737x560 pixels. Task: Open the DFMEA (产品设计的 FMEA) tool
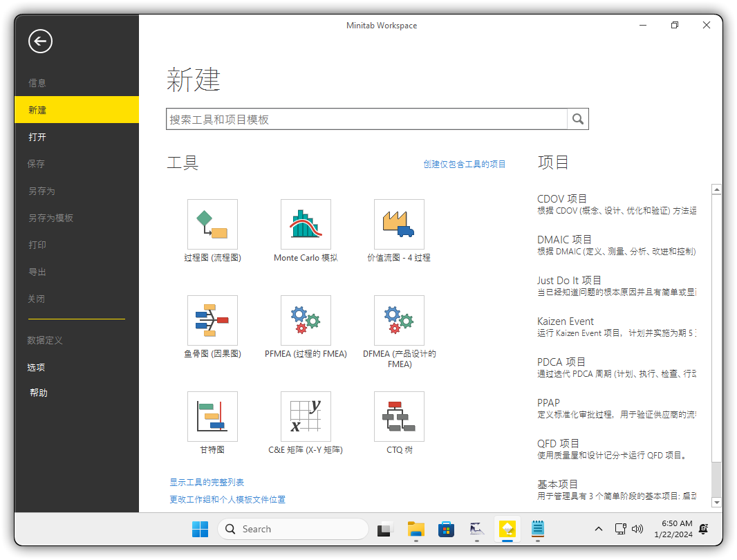point(399,320)
